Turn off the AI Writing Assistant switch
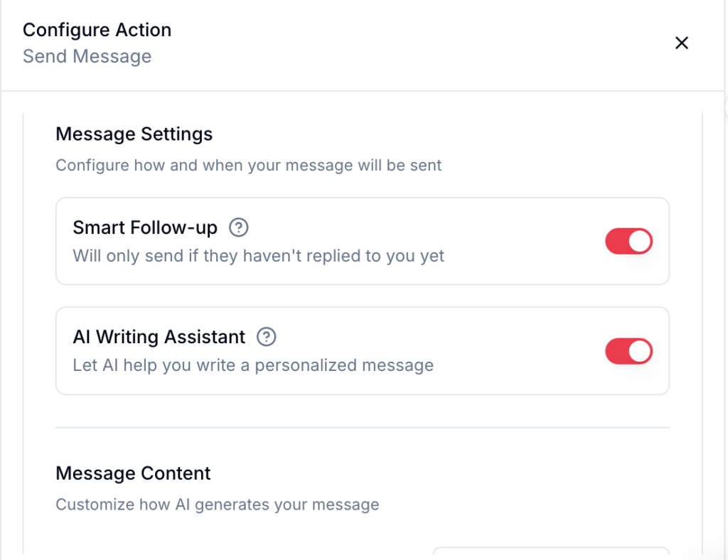 628,351
